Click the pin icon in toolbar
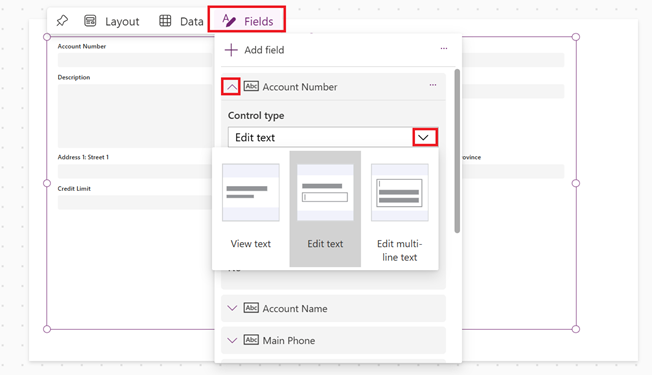This screenshot has width=652, height=375. tap(62, 20)
